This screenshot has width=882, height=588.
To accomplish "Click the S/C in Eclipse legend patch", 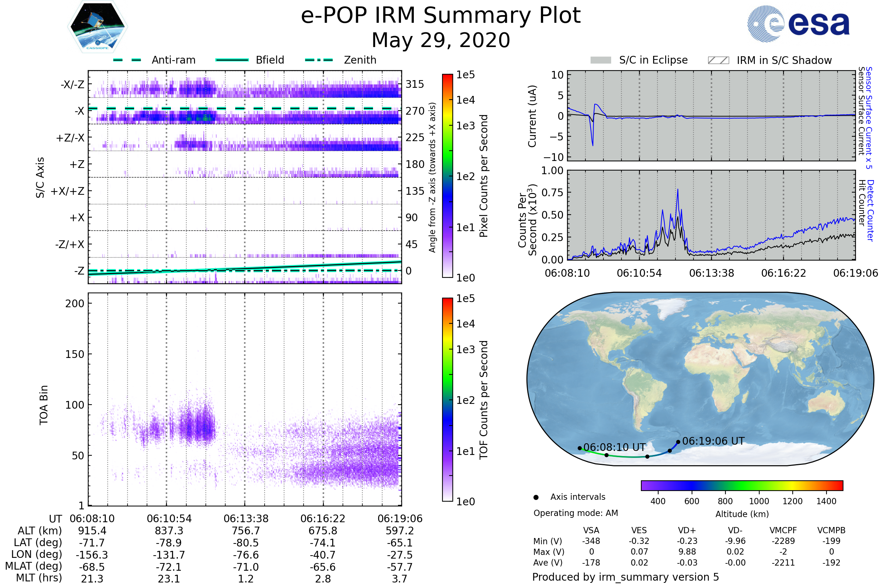I will (600, 60).
